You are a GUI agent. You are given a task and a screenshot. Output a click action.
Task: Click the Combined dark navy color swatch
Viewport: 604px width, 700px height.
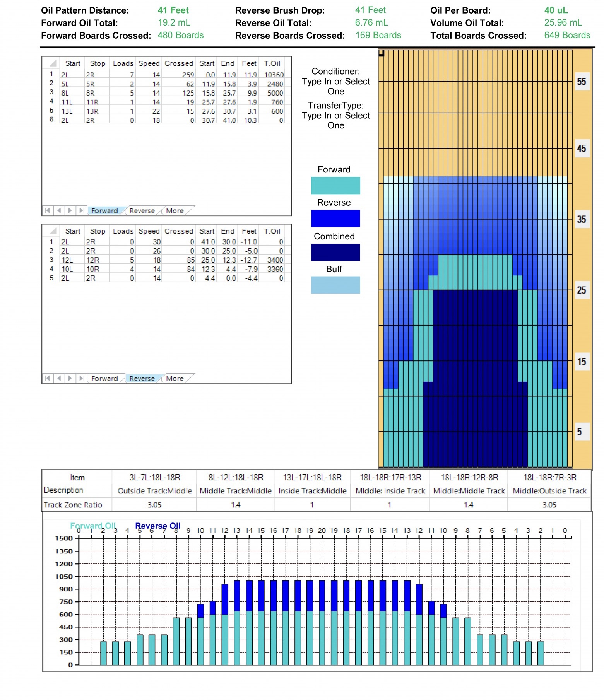click(x=335, y=252)
